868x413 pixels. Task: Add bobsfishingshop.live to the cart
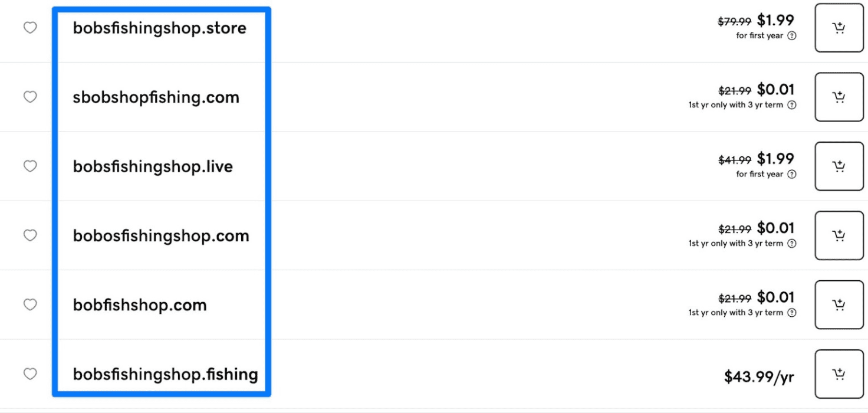(839, 166)
